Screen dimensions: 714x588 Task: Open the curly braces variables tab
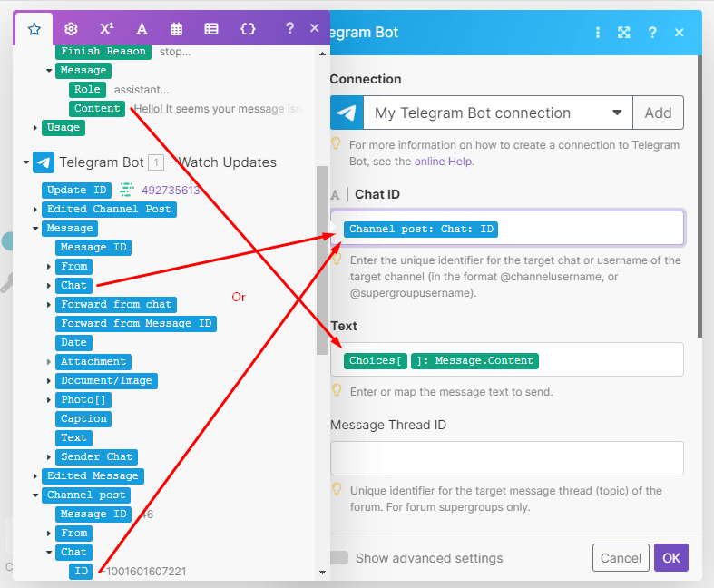pyautogui.click(x=248, y=28)
